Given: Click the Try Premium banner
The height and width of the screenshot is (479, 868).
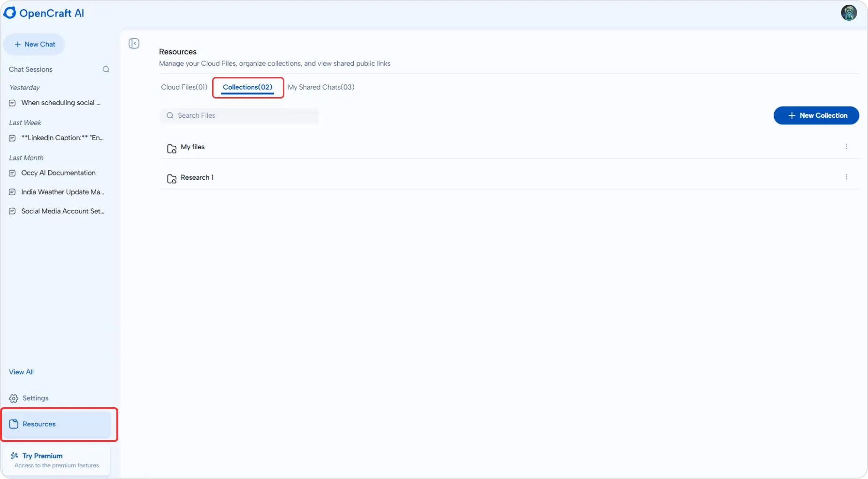Looking at the screenshot, I should pyautogui.click(x=57, y=460).
